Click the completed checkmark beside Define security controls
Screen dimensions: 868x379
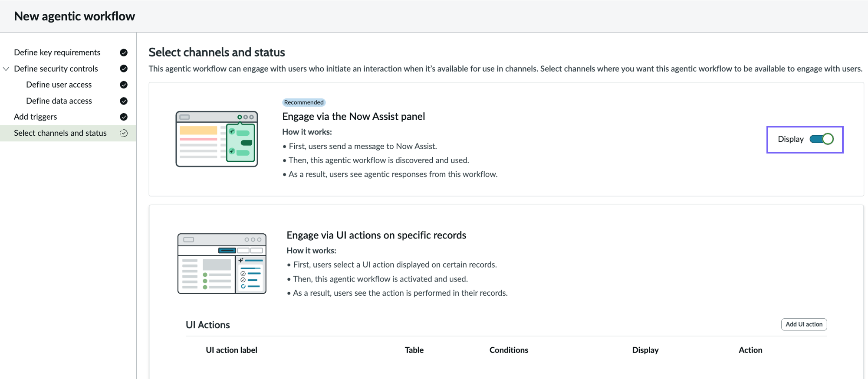[x=124, y=69]
